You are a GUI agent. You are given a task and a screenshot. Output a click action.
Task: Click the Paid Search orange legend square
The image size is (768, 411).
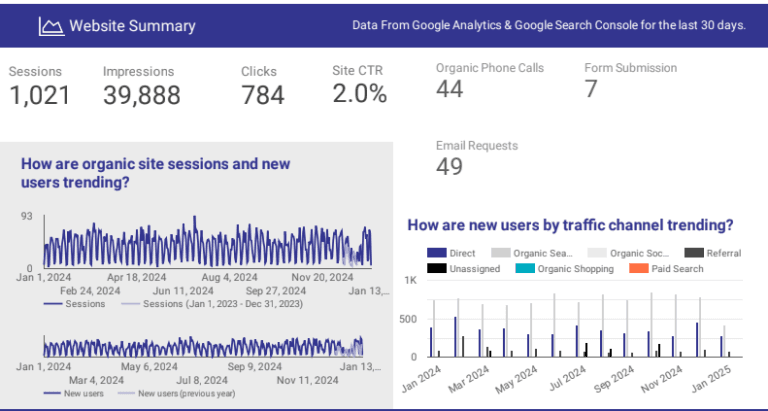(x=636, y=269)
